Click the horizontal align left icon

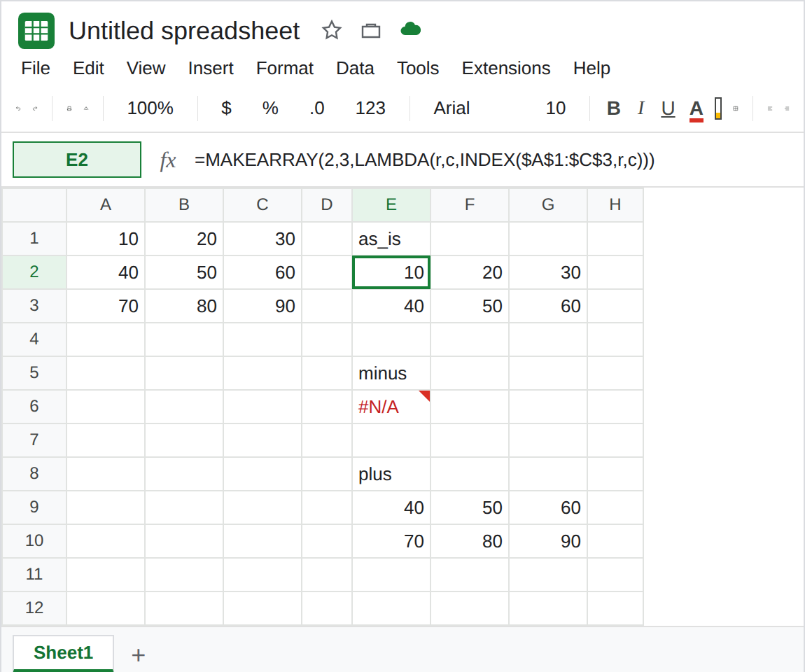point(770,108)
